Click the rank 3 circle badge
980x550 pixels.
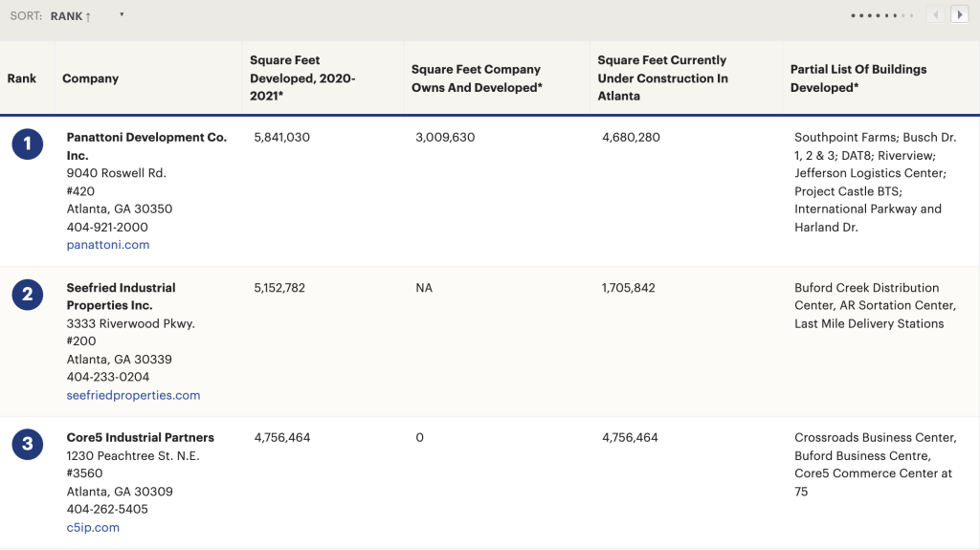pos(27,444)
